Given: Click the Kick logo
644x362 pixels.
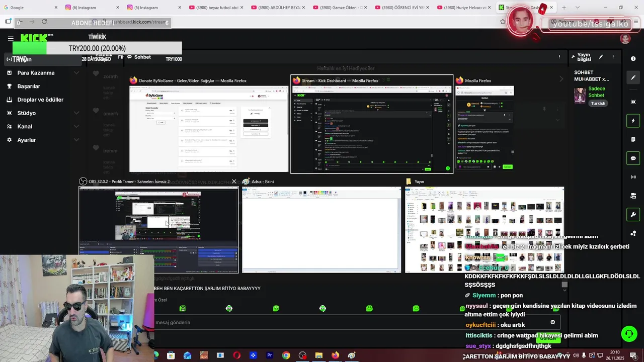Looking at the screenshot, I should click(x=34, y=38).
